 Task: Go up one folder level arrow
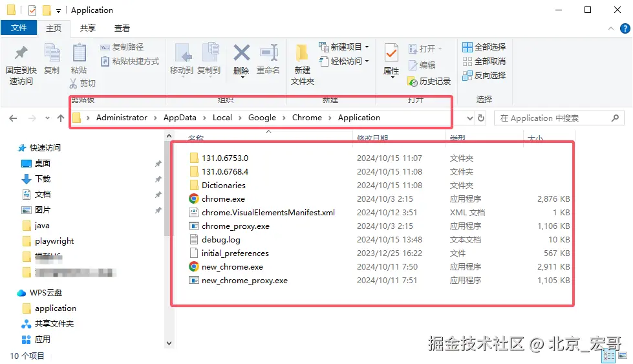61,118
